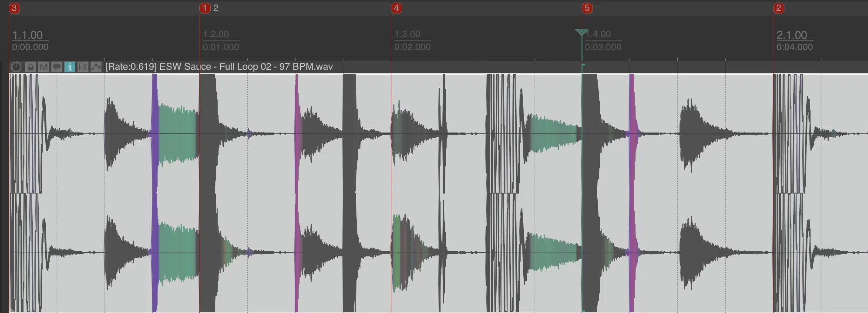Screen dimensions: 868x313
Task: Click the ruler at position 1.1.00
Action: (x=27, y=35)
